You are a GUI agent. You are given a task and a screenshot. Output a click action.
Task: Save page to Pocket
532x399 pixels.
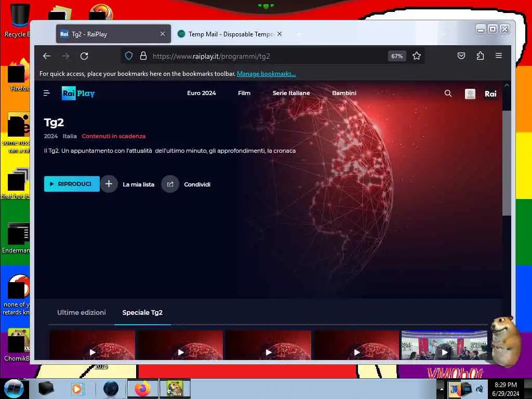click(x=461, y=56)
